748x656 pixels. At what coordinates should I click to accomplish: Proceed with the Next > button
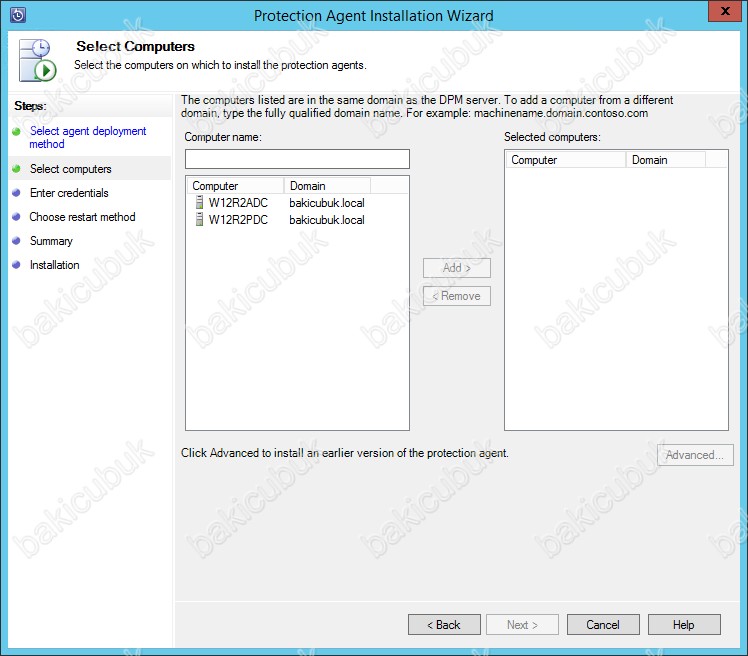coord(522,625)
